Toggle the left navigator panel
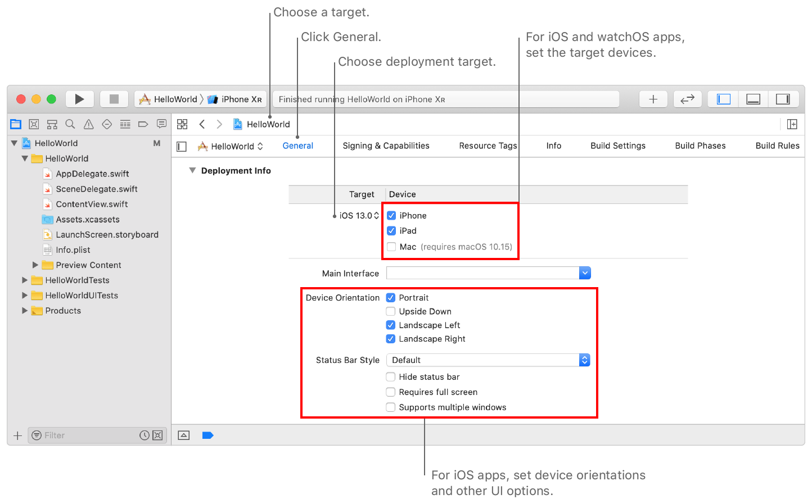Viewport: 812px width, 504px height. click(x=724, y=99)
